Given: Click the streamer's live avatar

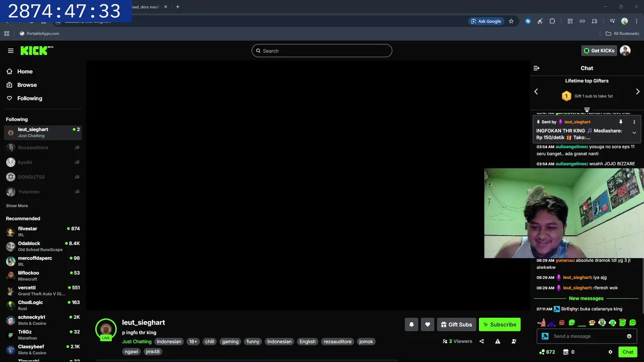Looking at the screenshot, I should point(106,329).
